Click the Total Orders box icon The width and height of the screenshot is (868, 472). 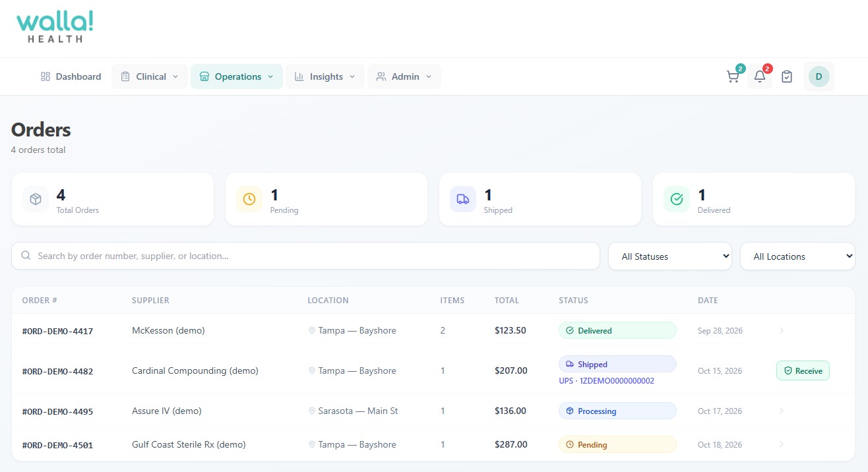coord(36,199)
